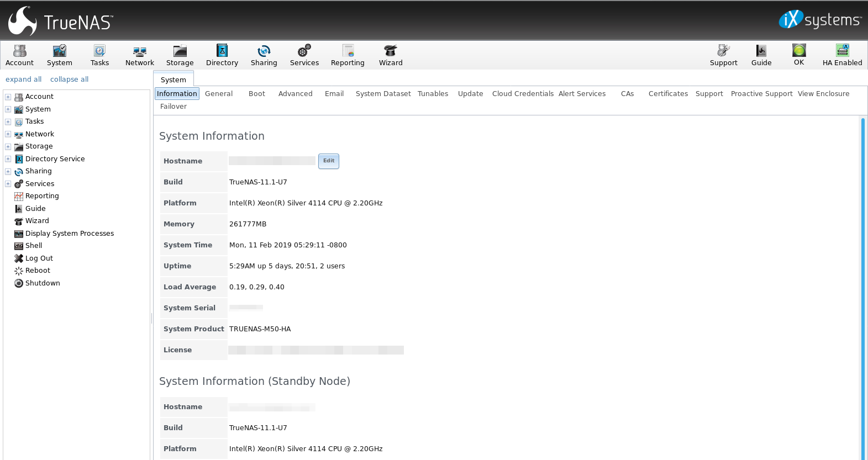Open the Failover tab

(173, 107)
